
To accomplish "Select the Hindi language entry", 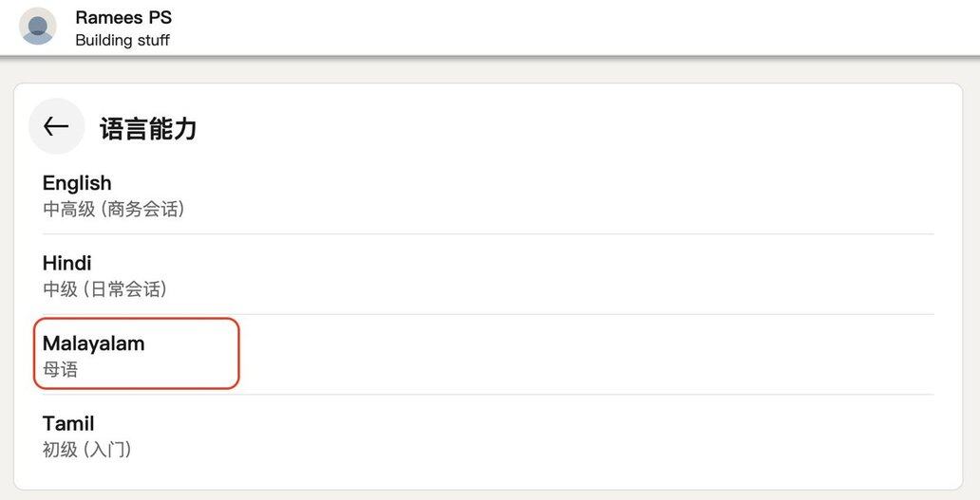I will (67, 263).
